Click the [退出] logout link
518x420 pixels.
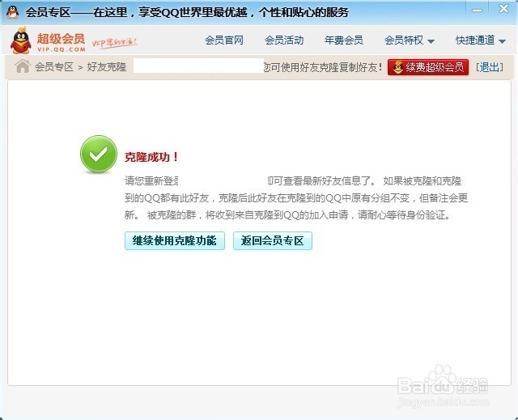click(x=490, y=67)
